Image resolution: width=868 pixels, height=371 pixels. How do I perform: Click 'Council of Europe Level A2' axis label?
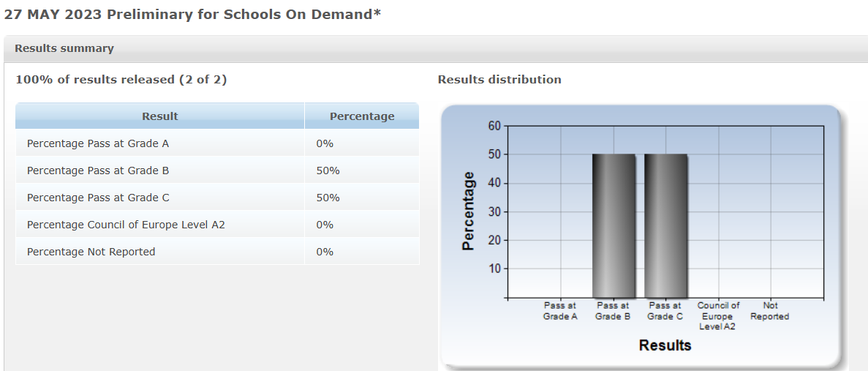click(718, 316)
